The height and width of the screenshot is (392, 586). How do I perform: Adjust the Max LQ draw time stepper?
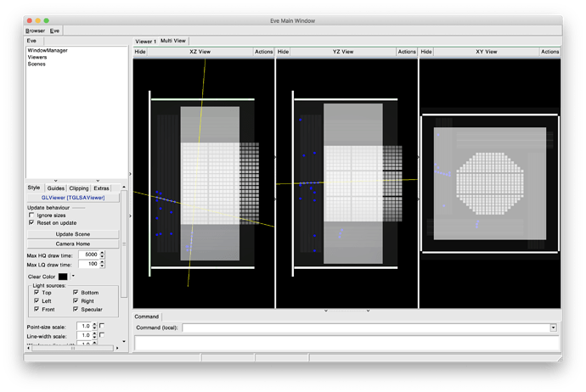(x=103, y=264)
